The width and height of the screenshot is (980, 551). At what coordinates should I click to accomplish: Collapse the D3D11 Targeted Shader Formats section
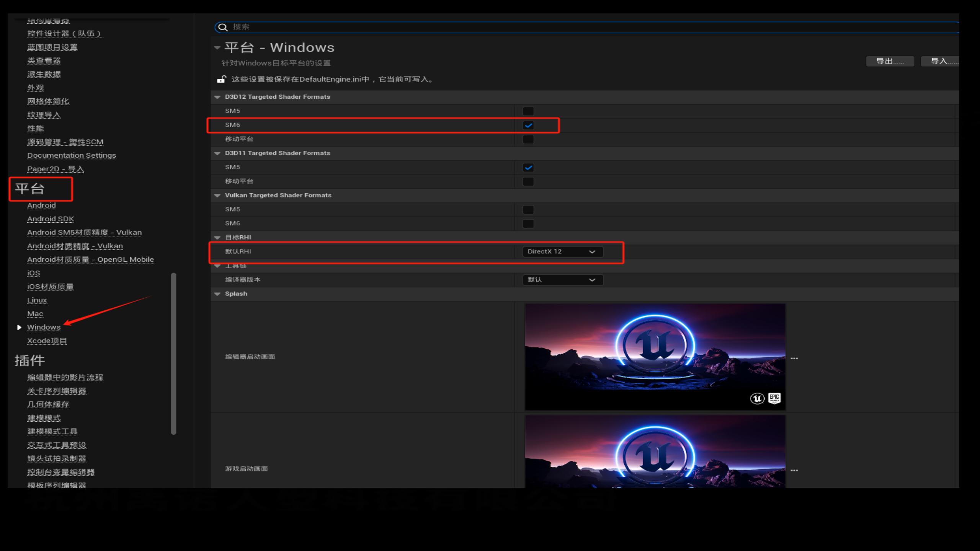217,153
